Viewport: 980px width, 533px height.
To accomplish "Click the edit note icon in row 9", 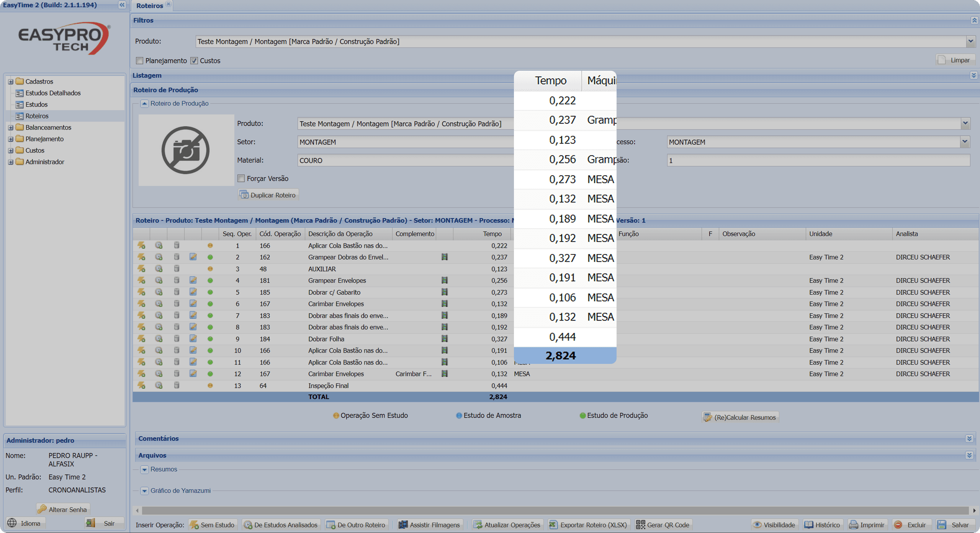I will coord(193,339).
